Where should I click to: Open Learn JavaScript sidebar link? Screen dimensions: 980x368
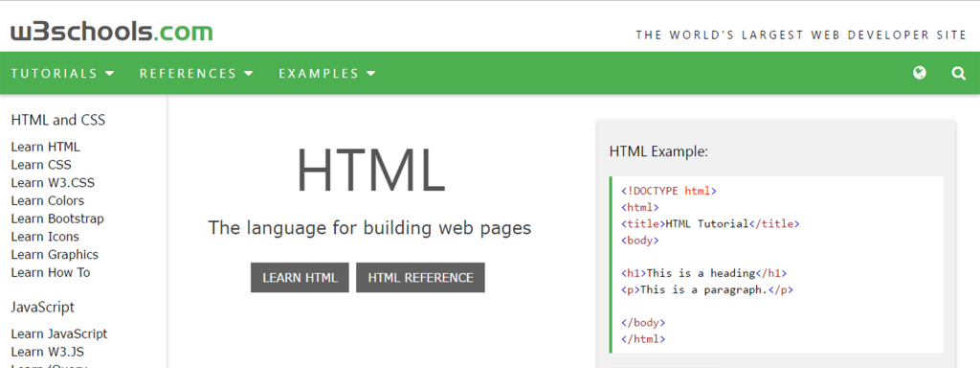tap(59, 334)
